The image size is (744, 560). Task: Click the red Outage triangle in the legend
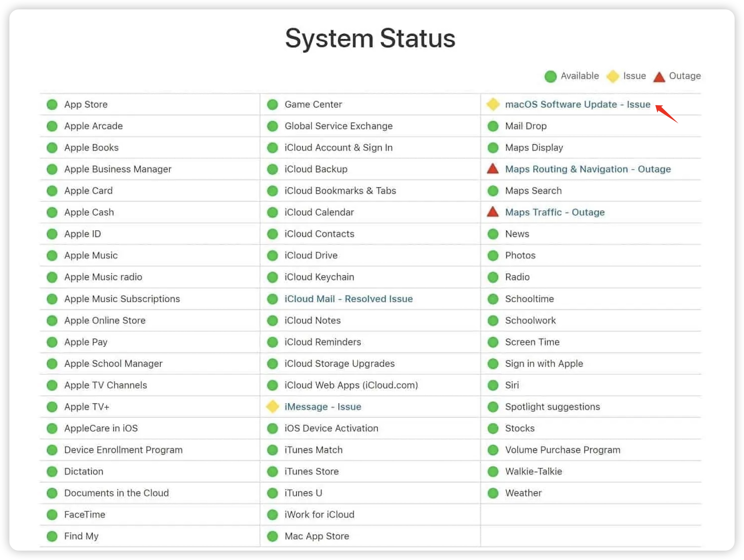(x=659, y=77)
